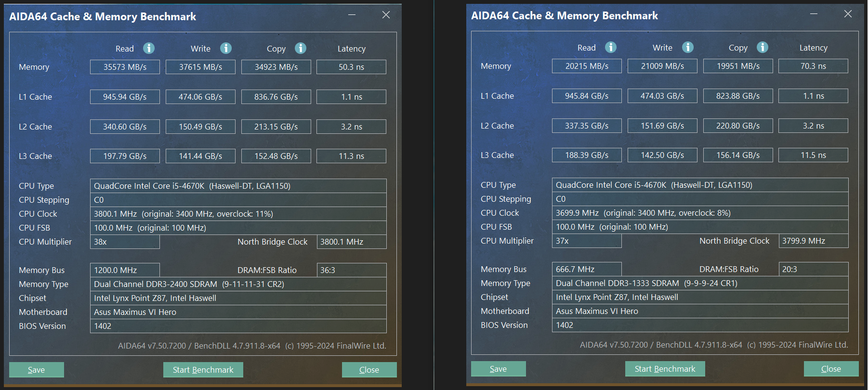Click Read info icon in right window
This screenshot has width=868, height=390.
(611, 47)
